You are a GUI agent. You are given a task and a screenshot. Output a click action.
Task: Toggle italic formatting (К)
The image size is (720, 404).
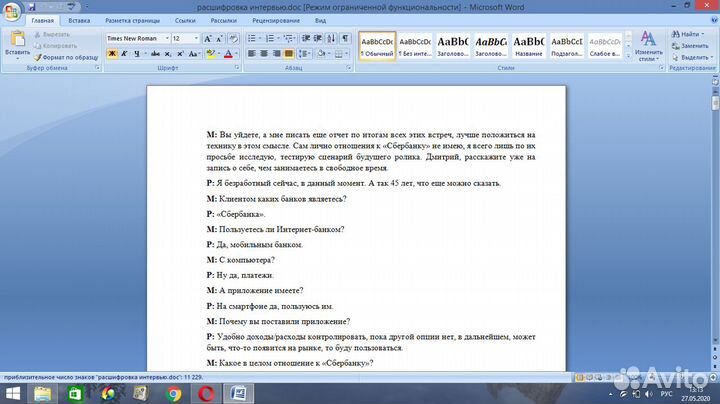tap(124, 54)
